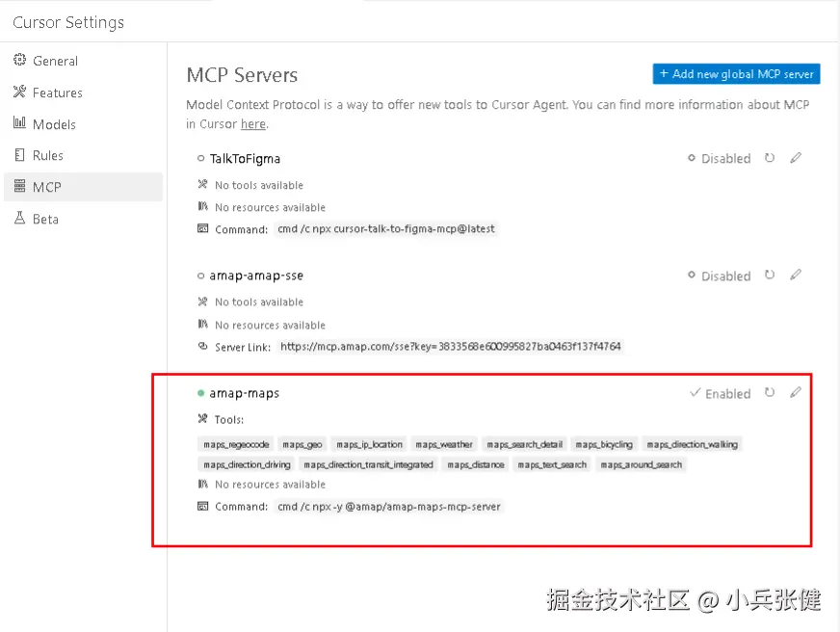This screenshot has width=840, height=632.
Task: Open the Features settings section
Action: (83, 92)
